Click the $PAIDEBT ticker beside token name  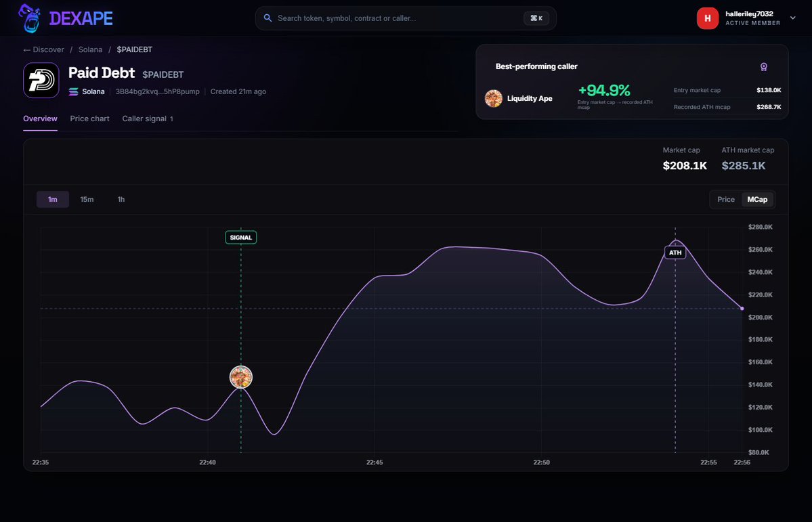click(x=163, y=74)
